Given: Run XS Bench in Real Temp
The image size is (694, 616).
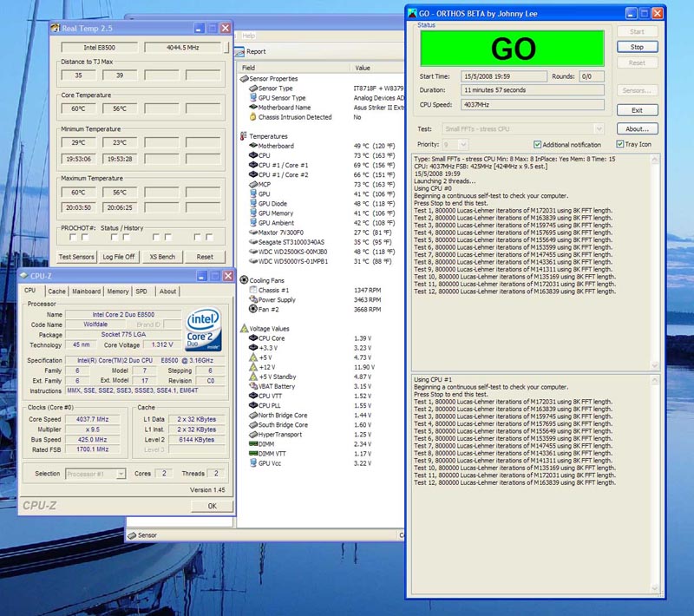Looking at the screenshot, I should 162,257.
